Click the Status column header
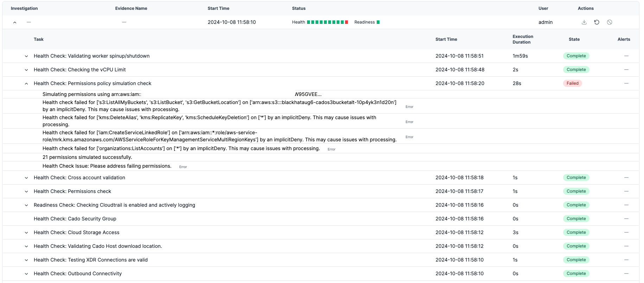The height and width of the screenshot is (283, 644). 299,8
